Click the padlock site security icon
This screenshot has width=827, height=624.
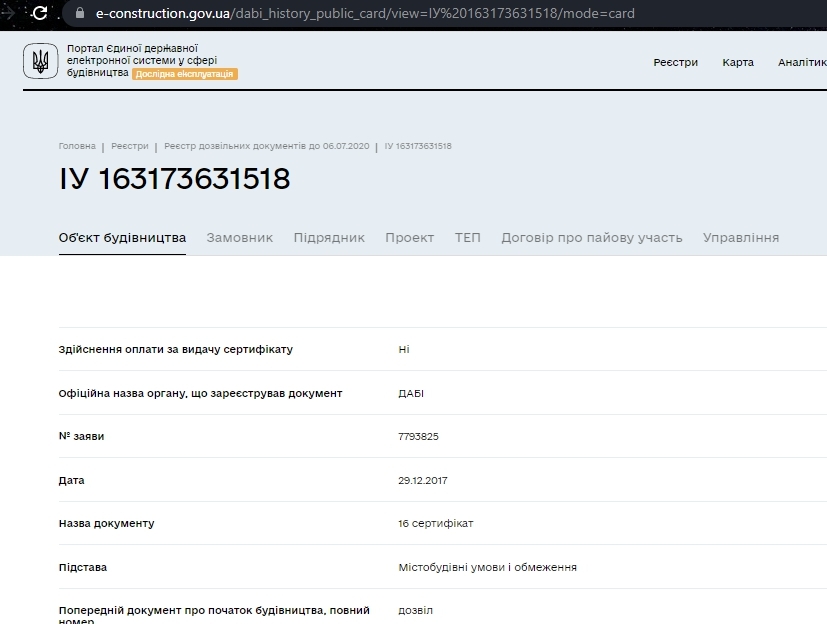[80, 13]
